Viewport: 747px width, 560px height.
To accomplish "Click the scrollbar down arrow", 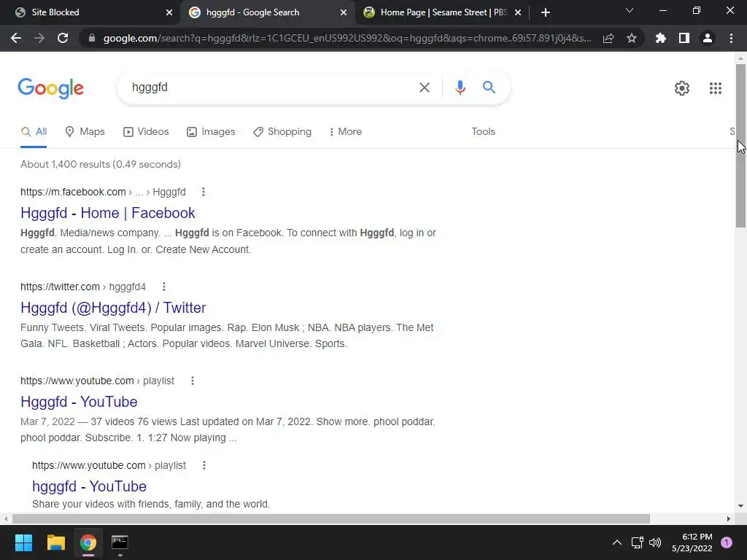I will point(740,506).
